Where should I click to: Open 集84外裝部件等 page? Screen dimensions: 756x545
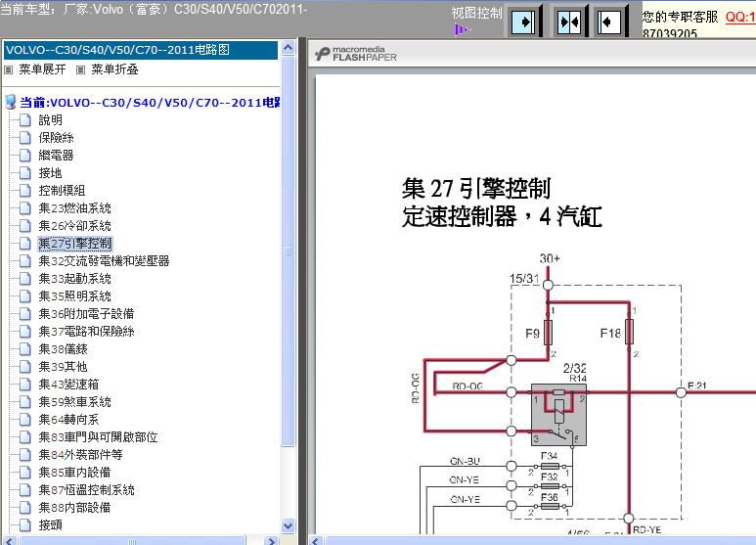tap(80, 455)
